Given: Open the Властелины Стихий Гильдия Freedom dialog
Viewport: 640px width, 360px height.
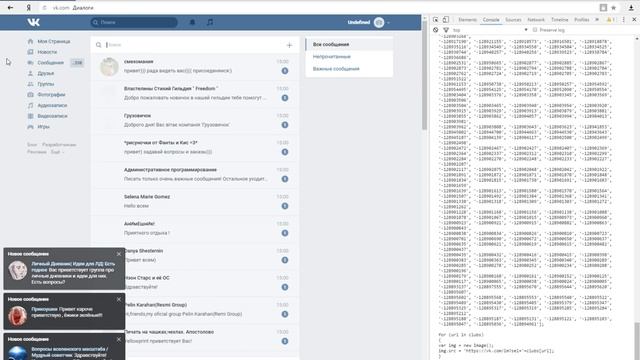Looking at the screenshot, I should [x=195, y=94].
